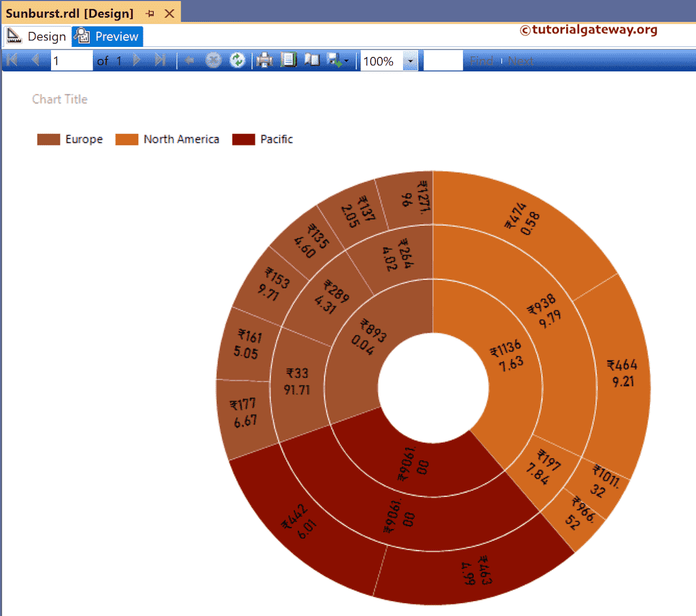Select the Preview tab
Viewport: 696px width, 616px height.
pos(114,36)
